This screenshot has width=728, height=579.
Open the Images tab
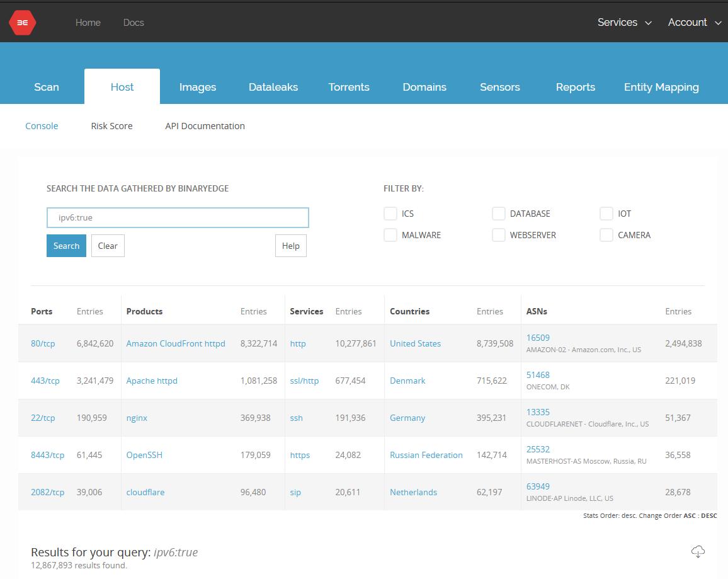197,87
